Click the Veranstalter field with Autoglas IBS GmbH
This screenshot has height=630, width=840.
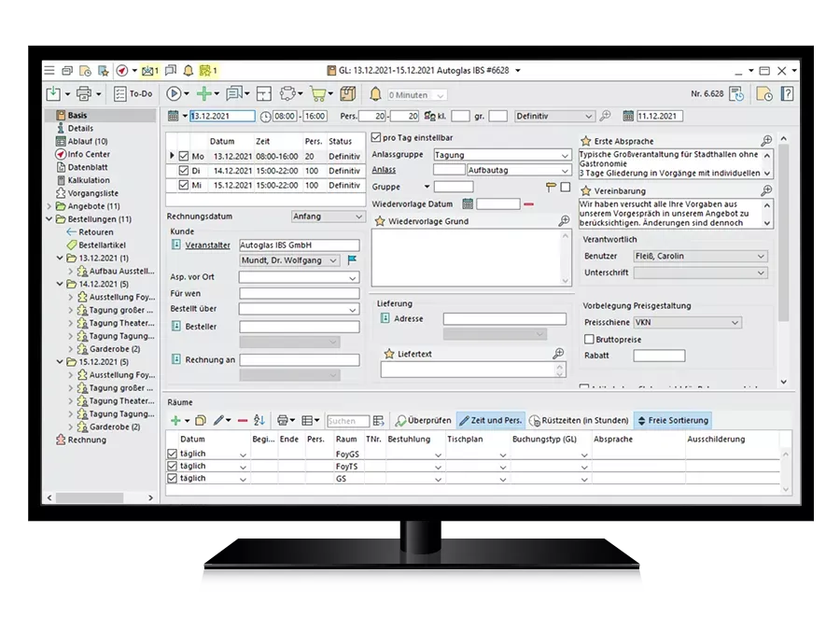pos(299,245)
